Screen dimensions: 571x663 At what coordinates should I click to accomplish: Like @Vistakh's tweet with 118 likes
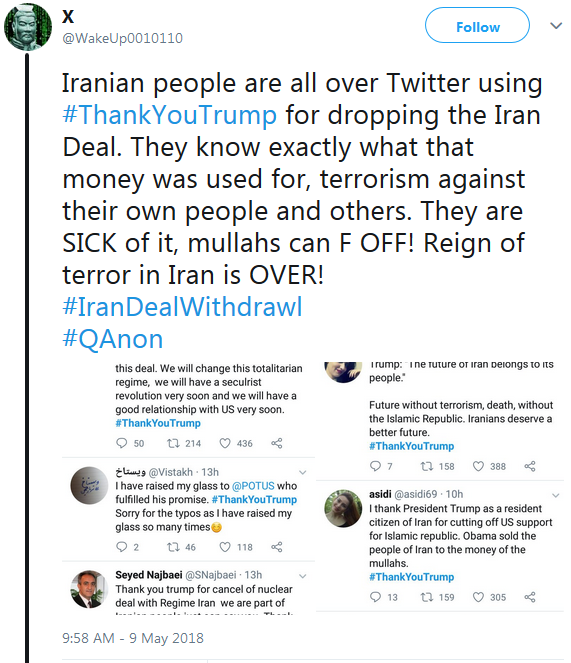pos(225,547)
